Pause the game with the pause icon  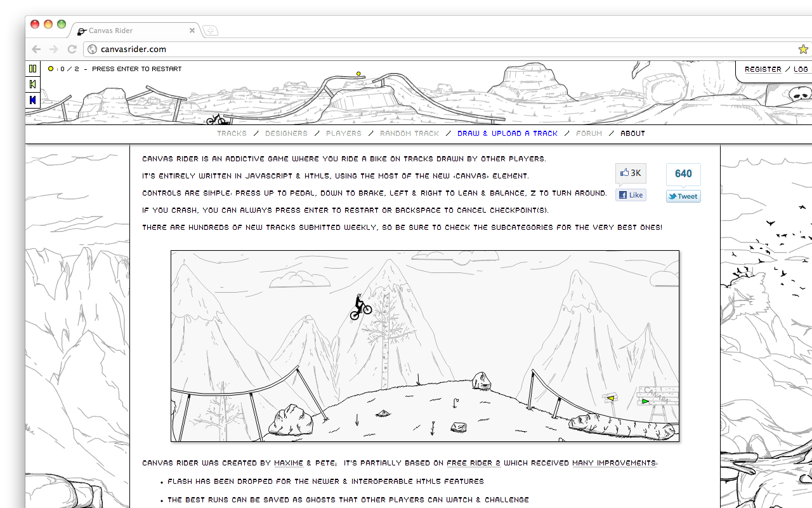coord(32,69)
